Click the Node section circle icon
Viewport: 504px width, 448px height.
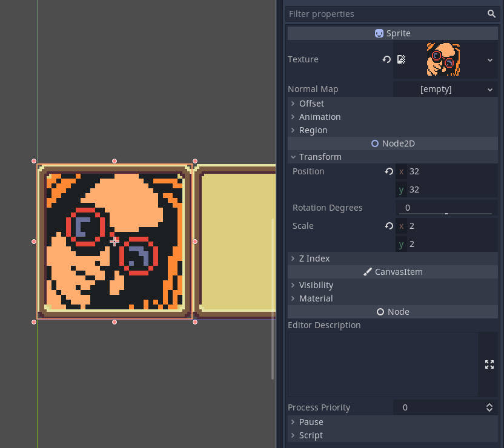coord(379,311)
